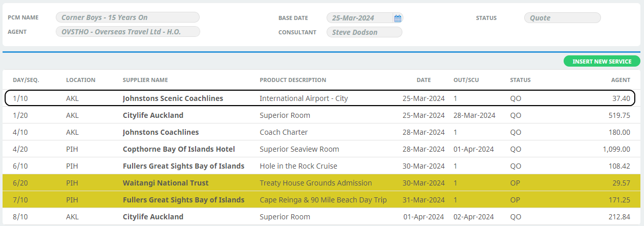Select the Consultant field Steve Dodson
The image size is (644, 226).
tap(364, 32)
